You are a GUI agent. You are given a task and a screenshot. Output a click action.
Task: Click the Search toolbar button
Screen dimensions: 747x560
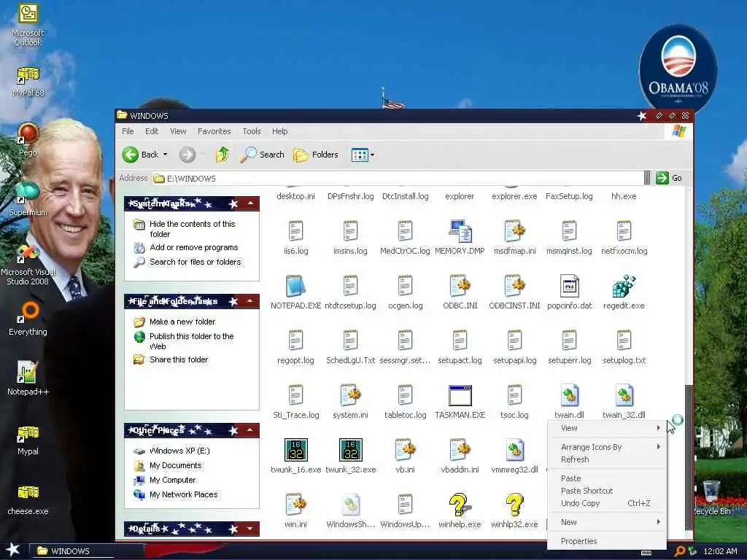262,155
